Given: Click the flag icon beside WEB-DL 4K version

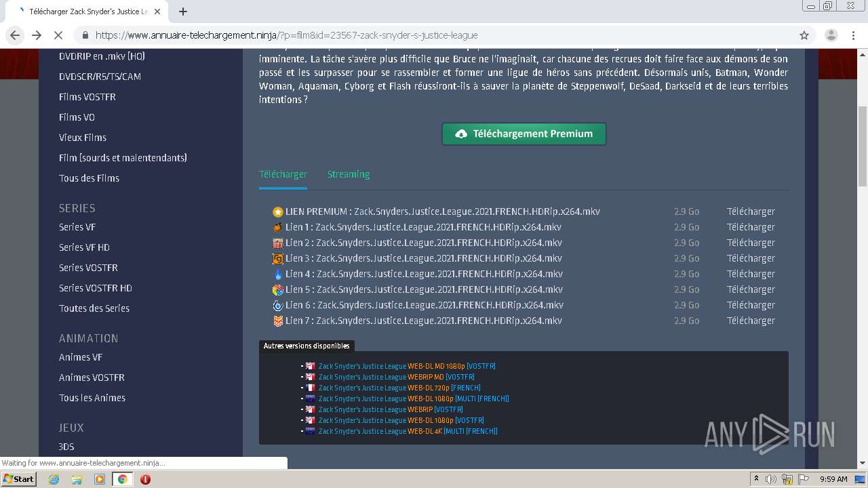Looking at the screenshot, I should [x=310, y=431].
